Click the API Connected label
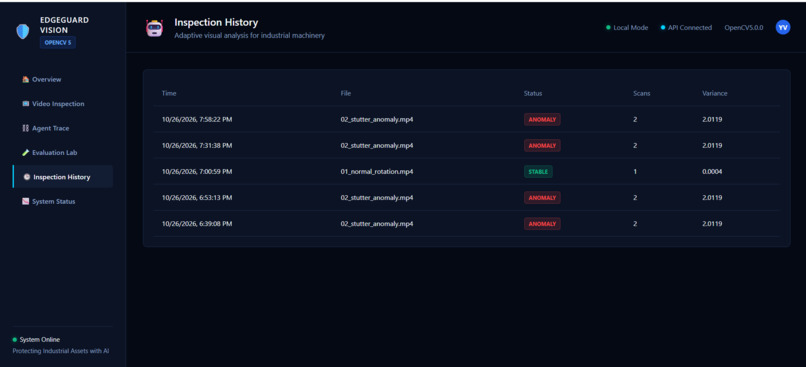 click(x=690, y=28)
